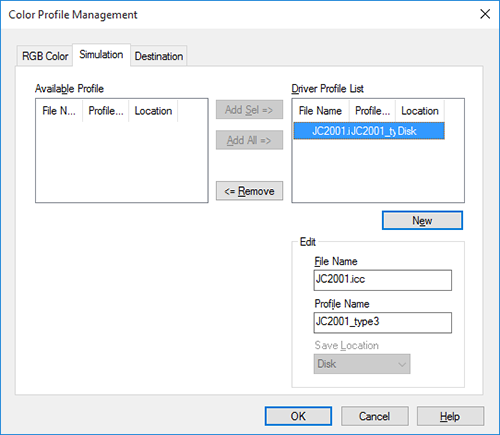Click the New button
Screen dimensions: 500x435
point(422,220)
